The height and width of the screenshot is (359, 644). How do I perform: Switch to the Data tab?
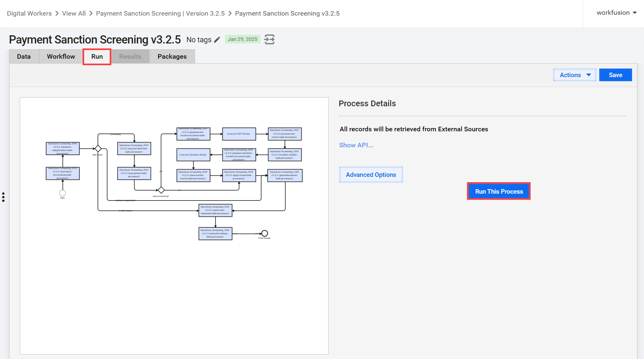tap(24, 57)
